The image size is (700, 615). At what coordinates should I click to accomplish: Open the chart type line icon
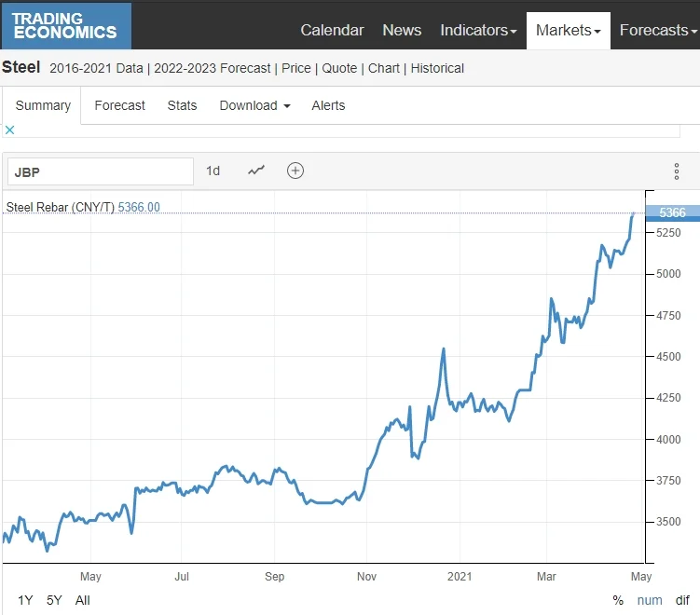(x=256, y=171)
